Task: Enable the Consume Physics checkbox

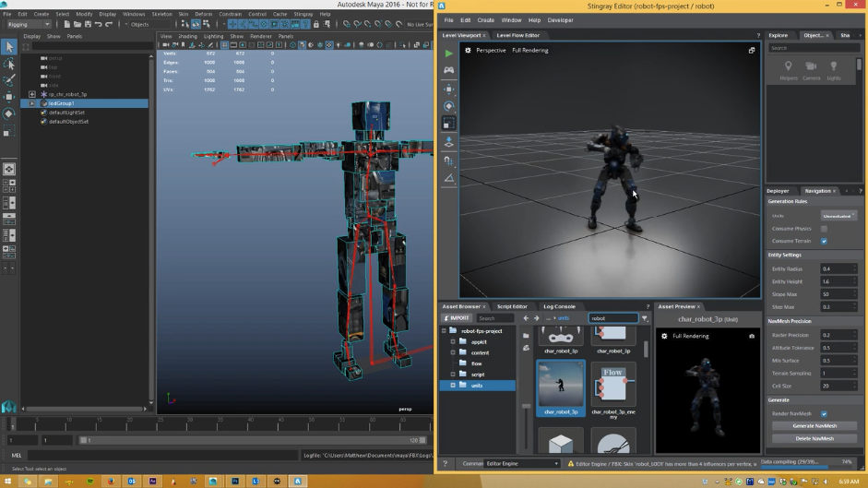Action: pos(824,229)
